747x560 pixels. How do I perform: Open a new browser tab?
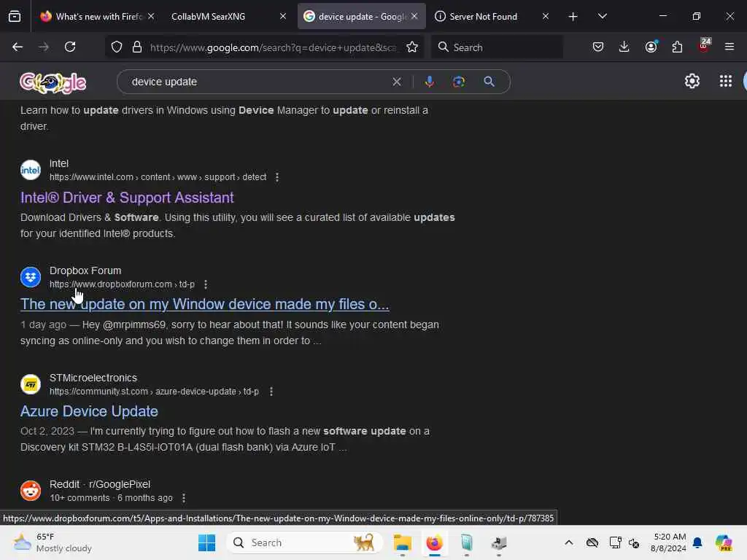pyautogui.click(x=573, y=17)
